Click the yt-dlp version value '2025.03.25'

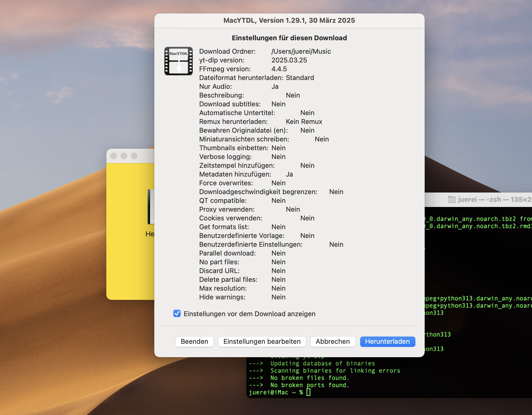[x=289, y=60]
